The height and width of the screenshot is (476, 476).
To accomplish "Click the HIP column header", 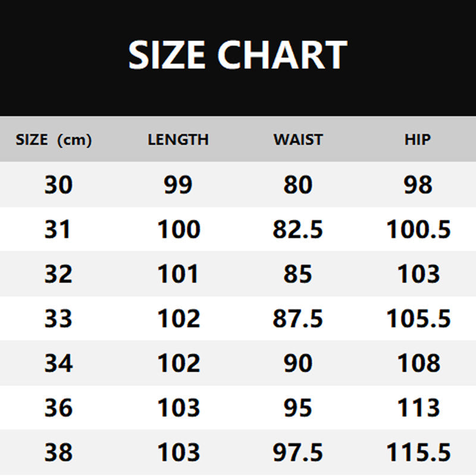I will click(x=418, y=140).
